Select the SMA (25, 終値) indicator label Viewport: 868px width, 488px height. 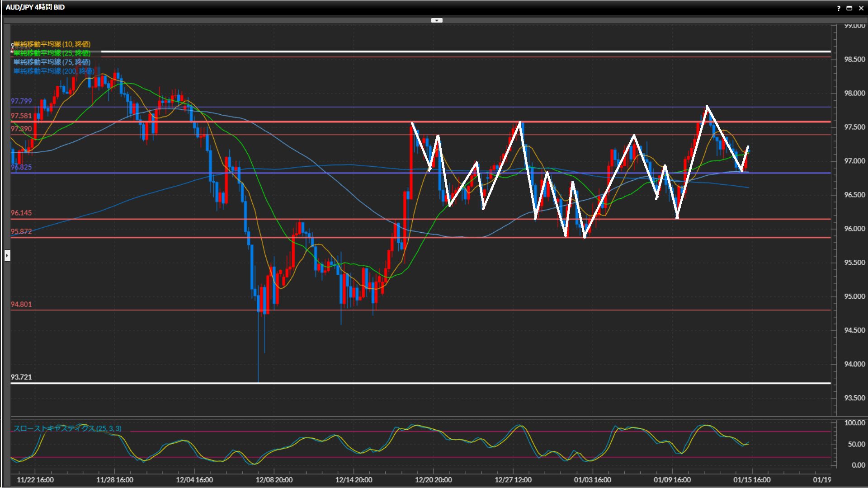pos(52,53)
